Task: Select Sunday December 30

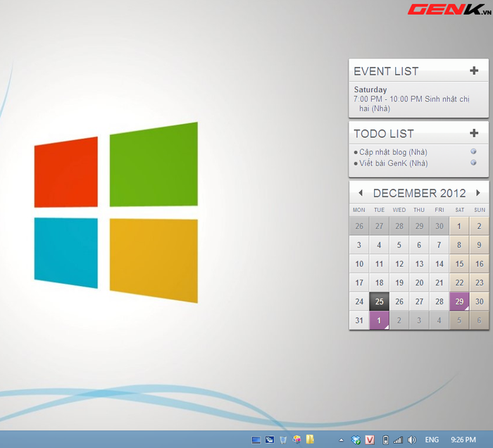Action: tap(479, 301)
